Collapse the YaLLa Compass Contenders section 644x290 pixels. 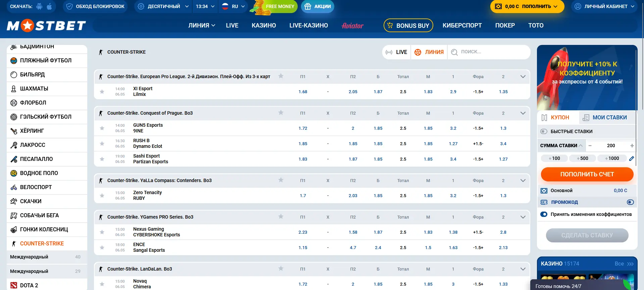pyautogui.click(x=523, y=180)
